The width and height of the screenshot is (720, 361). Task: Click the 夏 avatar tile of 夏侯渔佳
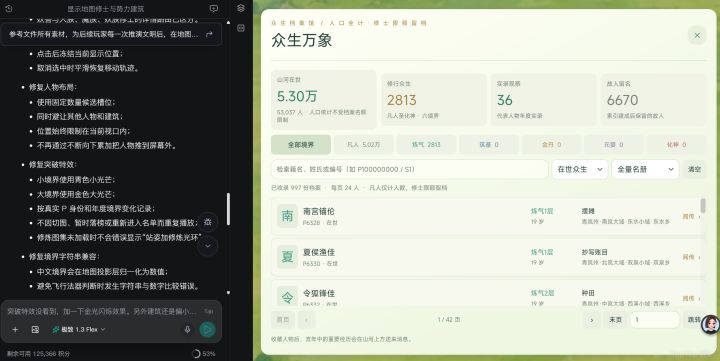[287, 257]
